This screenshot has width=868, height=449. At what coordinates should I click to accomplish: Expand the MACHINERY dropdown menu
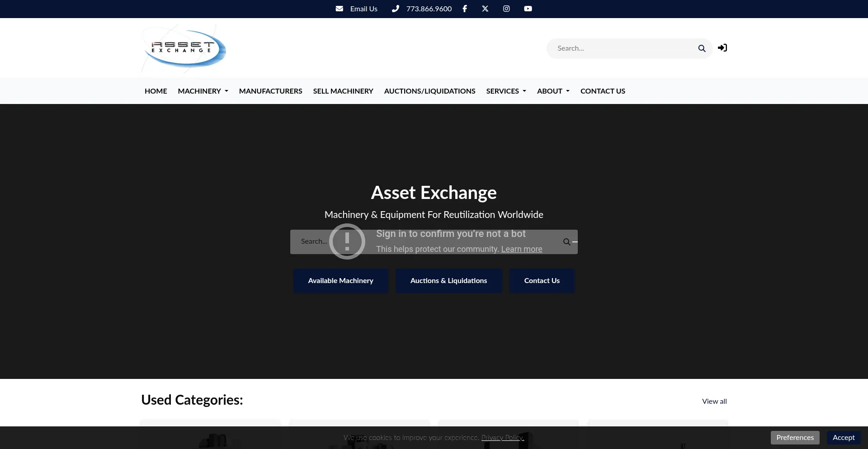click(203, 91)
